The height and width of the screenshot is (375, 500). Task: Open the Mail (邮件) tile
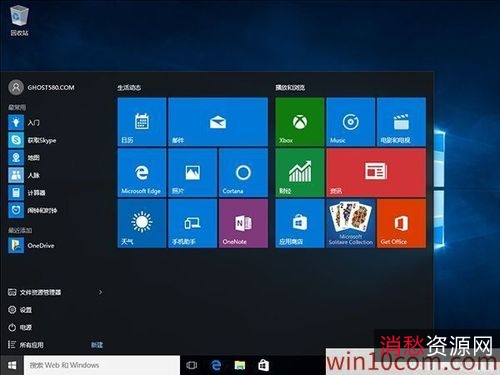point(218,122)
